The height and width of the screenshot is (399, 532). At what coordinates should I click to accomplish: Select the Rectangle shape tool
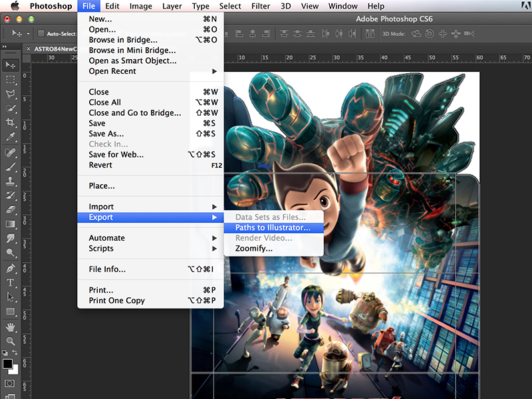point(11,311)
